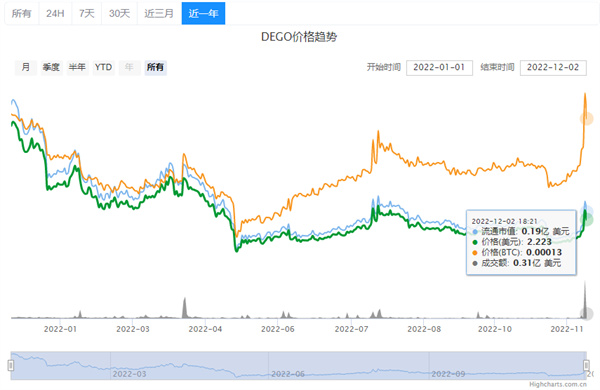Viewport: 600px width, 390px height.
Task: Click the 2022-04 axis label
Action: 205,329
